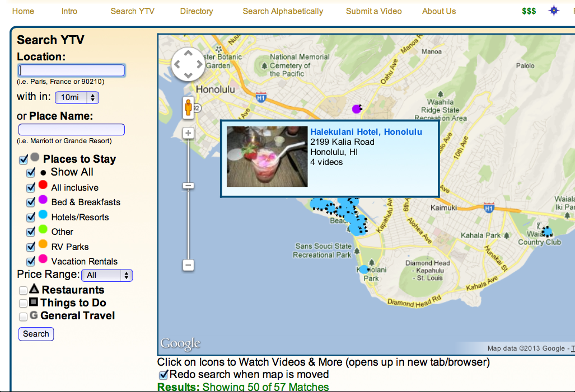Click the pink Vacation Rentals dot
This screenshot has height=392, width=575.
[x=43, y=259]
